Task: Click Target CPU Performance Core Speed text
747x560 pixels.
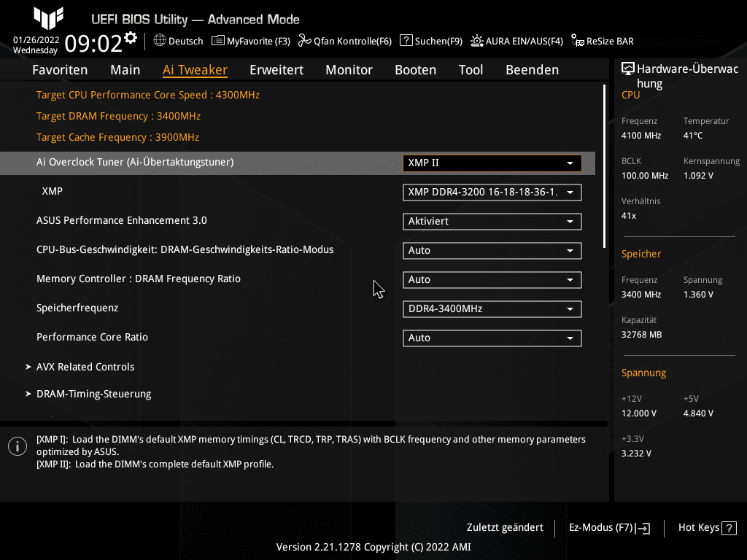Action: pos(147,95)
